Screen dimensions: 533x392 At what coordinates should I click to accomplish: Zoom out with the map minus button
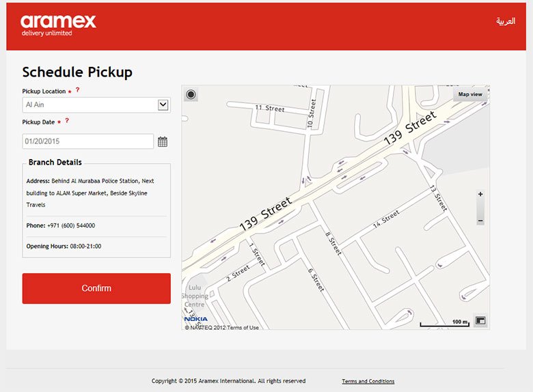pos(480,221)
